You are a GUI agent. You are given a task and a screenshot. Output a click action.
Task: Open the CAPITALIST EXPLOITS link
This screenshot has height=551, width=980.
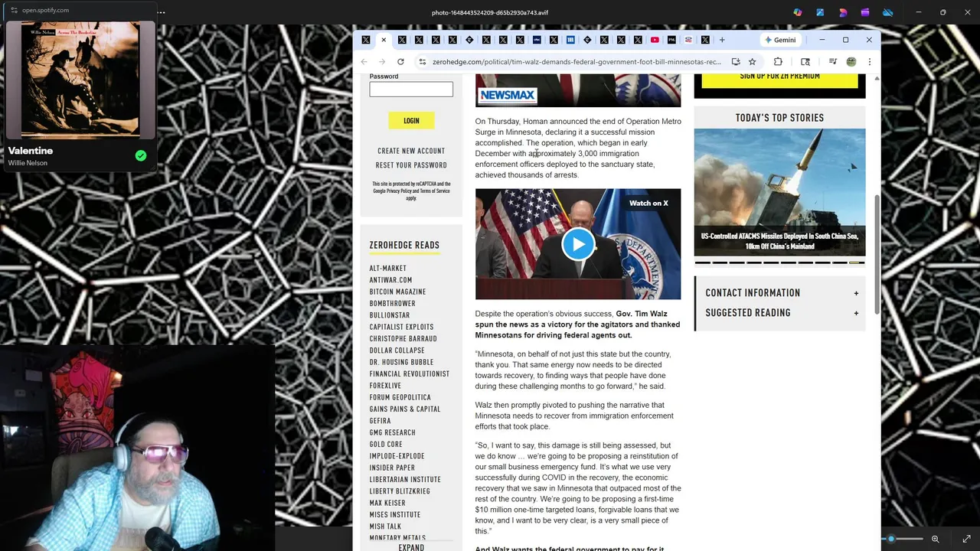[401, 327]
